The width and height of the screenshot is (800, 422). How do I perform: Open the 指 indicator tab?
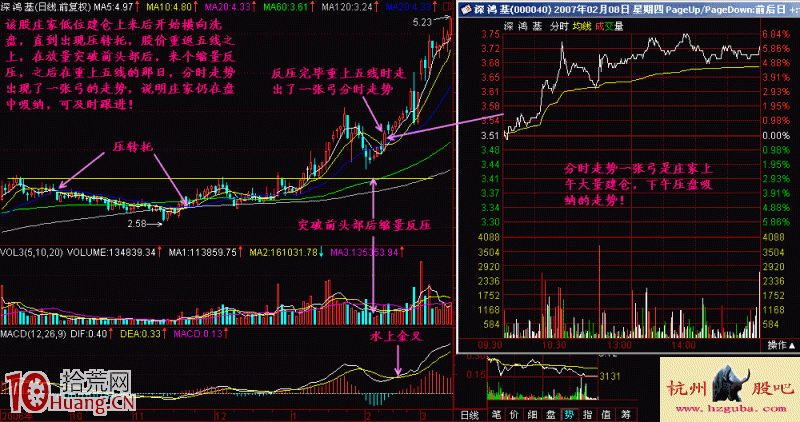[587, 415]
